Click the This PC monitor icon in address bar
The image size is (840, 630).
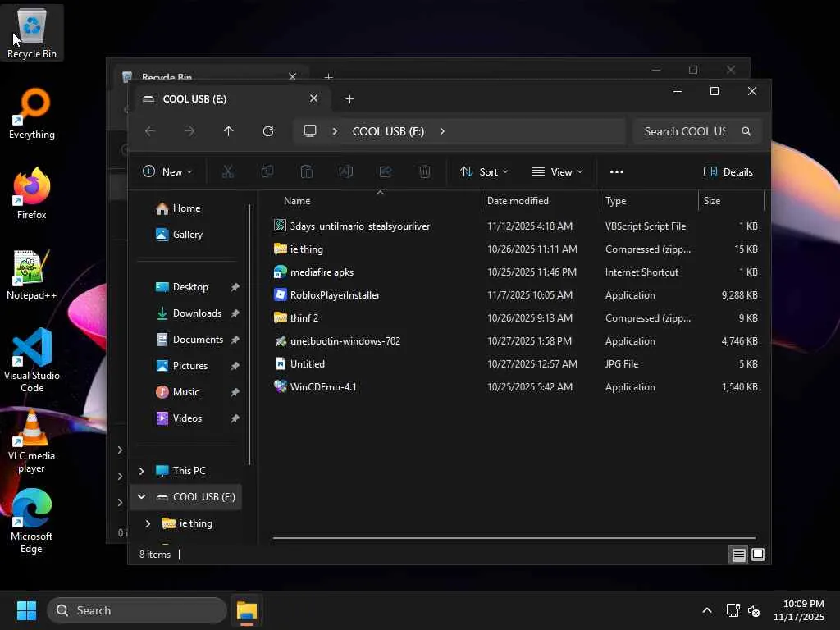click(x=309, y=131)
